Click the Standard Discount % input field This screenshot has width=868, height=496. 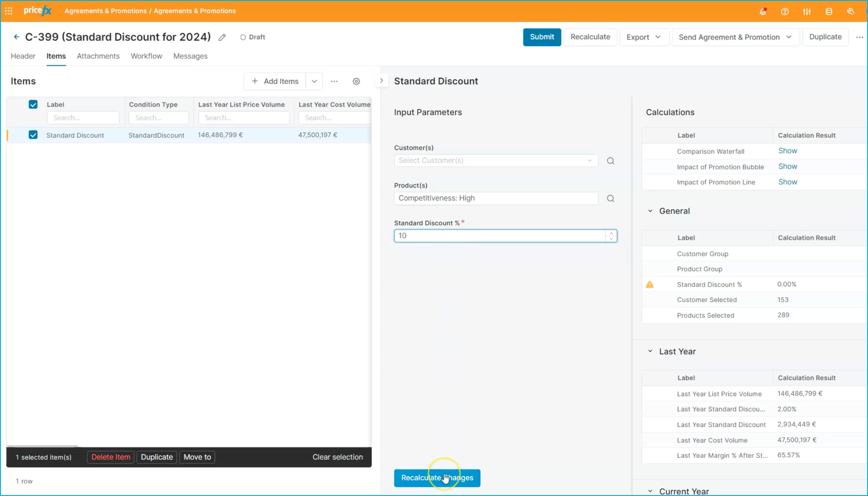500,236
